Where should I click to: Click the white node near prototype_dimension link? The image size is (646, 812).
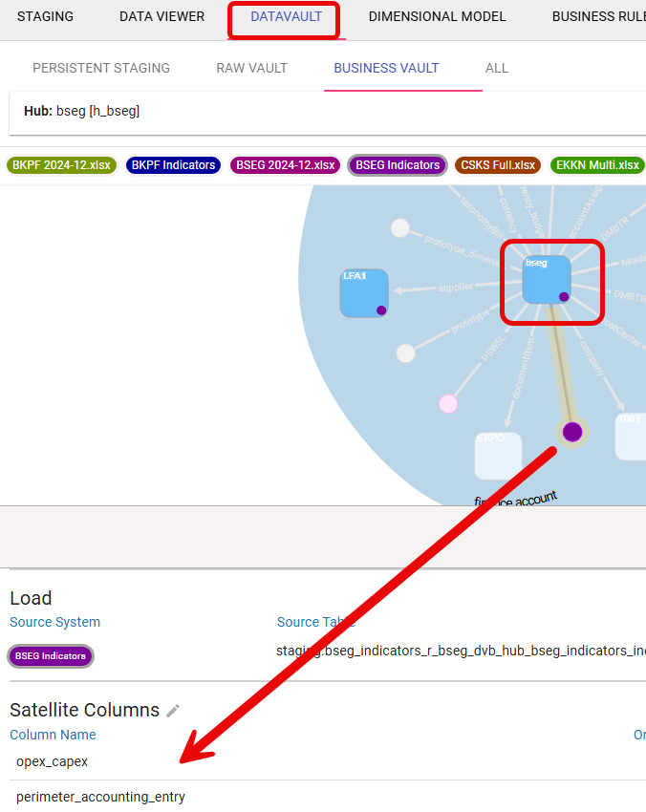400,228
